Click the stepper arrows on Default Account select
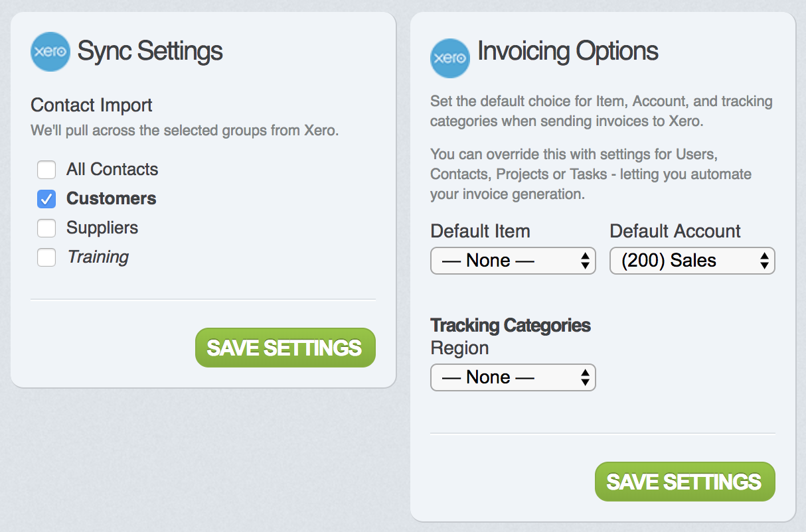Image resolution: width=806 pixels, height=532 pixels. click(764, 261)
